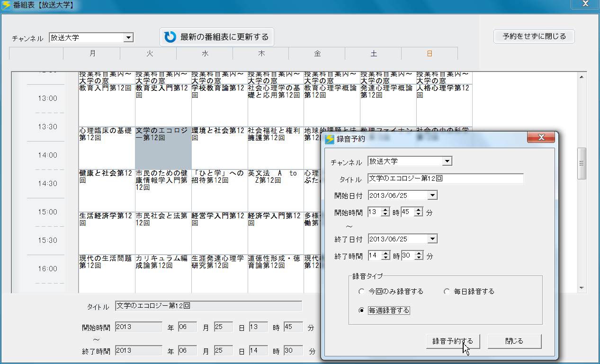Click the 録音予約 dialog title bar icon
This screenshot has height=364, width=600.
(330, 139)
